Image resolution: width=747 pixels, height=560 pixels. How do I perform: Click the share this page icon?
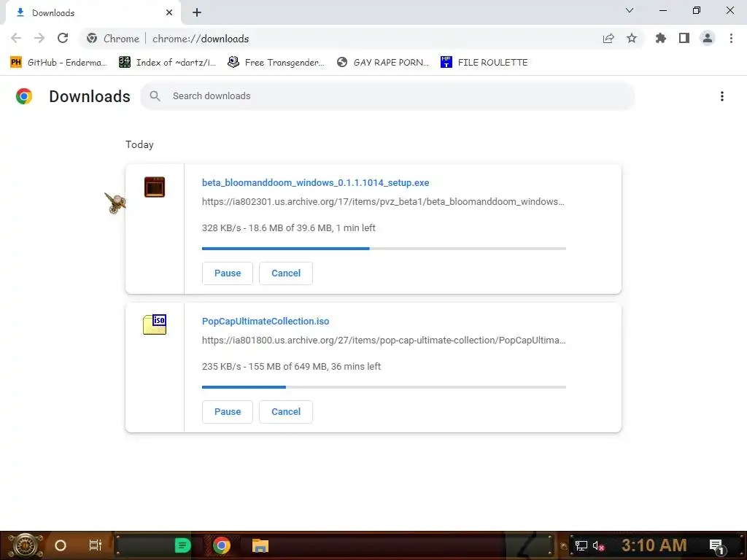coord(608,39)
